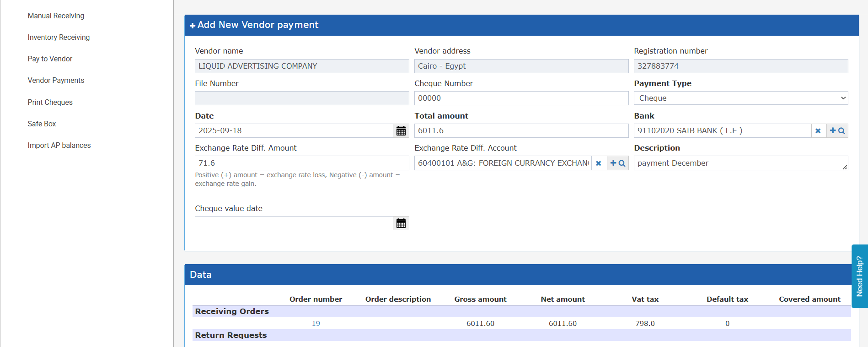Focus the Cheque Number field showing 00000
This screenshot has height=347, width=868.
pyautogui.click(x=521, y=98)
